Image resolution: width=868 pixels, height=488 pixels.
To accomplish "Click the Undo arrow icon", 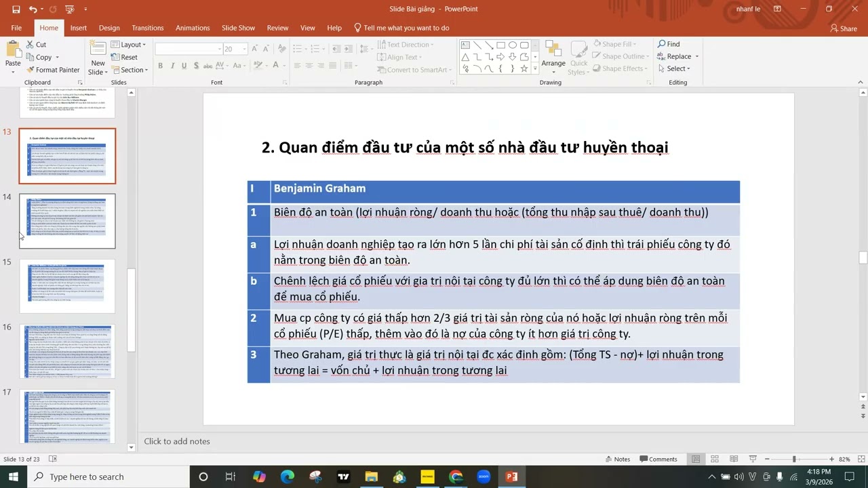I will tap(33, 9).
